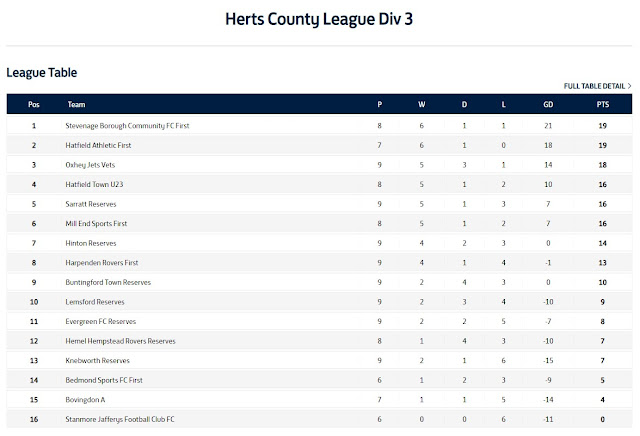Click Knebworth Reserves team name

98,361
